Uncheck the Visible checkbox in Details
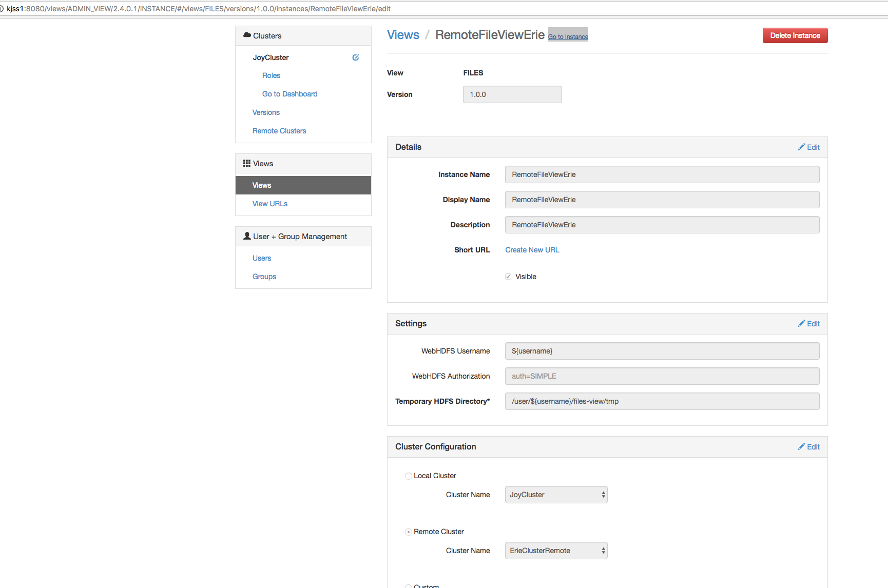Viewport: 888px width, 588px height. (x=508, y=276)
